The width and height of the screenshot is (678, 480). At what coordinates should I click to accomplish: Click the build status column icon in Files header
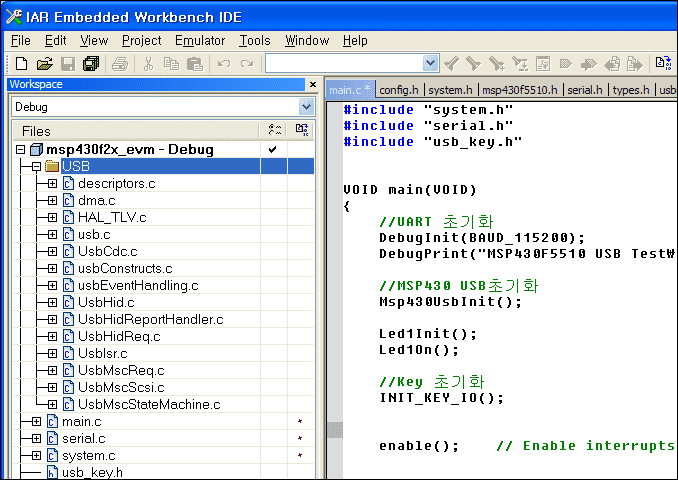(x=302, y=129)
